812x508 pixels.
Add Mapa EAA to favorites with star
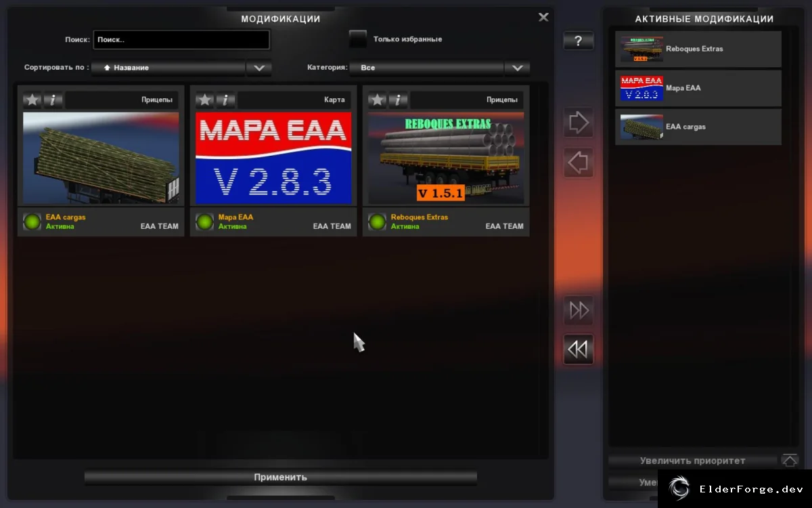(x=205, y=100)
